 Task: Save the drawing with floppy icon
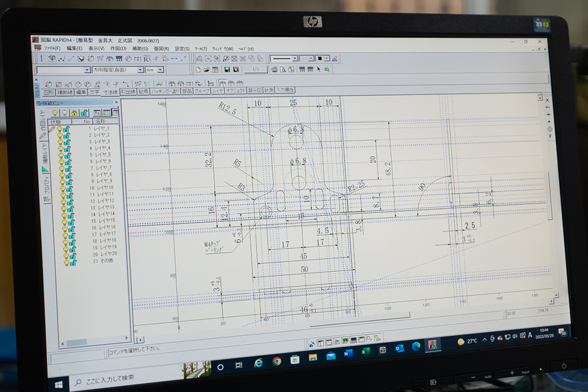[227, 70]
